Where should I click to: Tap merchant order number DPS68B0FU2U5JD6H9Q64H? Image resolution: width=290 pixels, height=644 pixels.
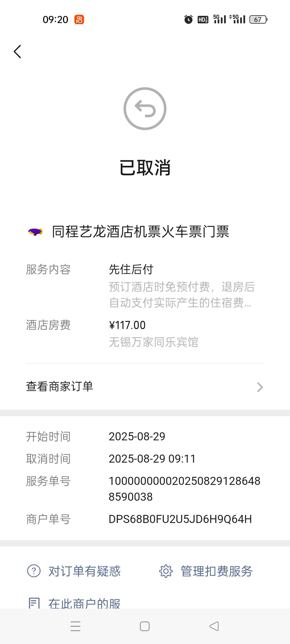tap(180, 519)
